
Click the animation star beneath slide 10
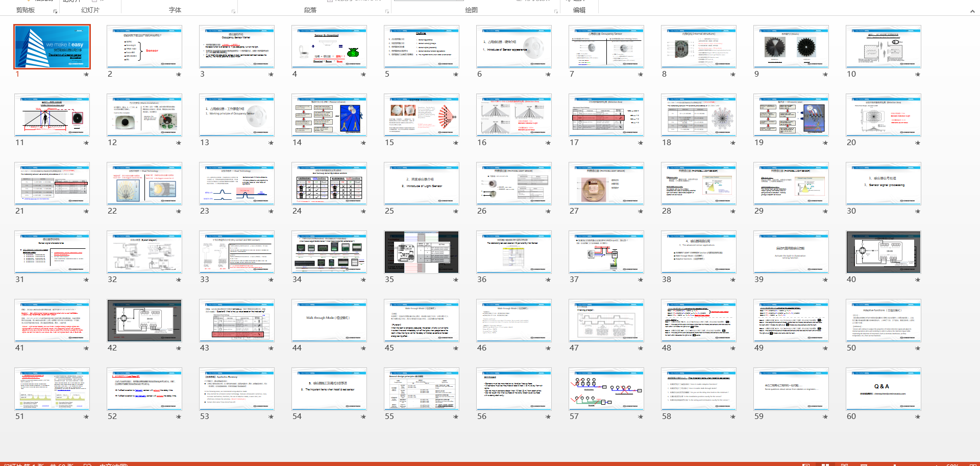[918, 75]
